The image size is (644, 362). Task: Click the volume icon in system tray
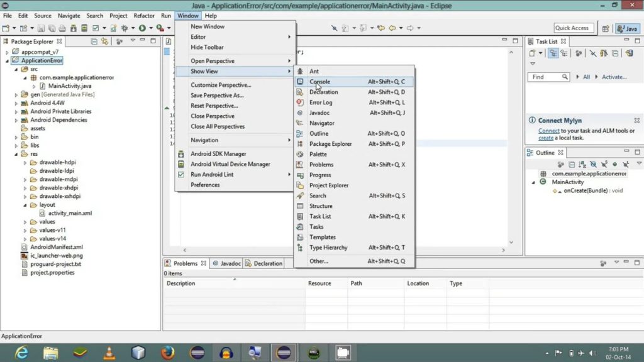pyautogui.click(x=592, y=353)
